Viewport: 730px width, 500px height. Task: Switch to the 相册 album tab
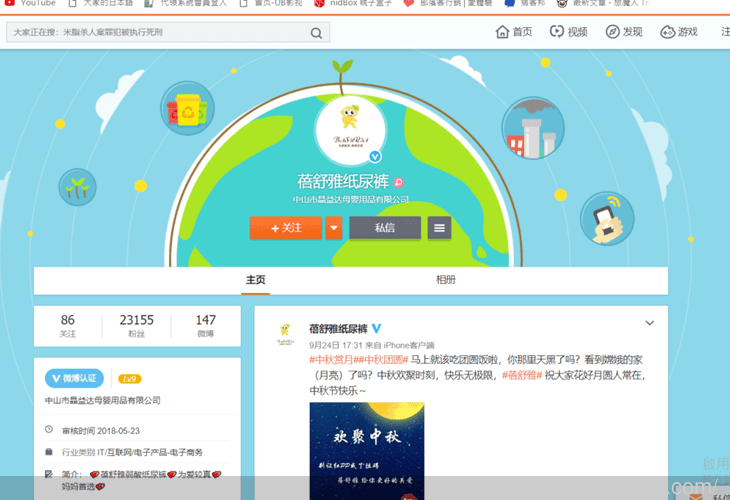point(446,280)
